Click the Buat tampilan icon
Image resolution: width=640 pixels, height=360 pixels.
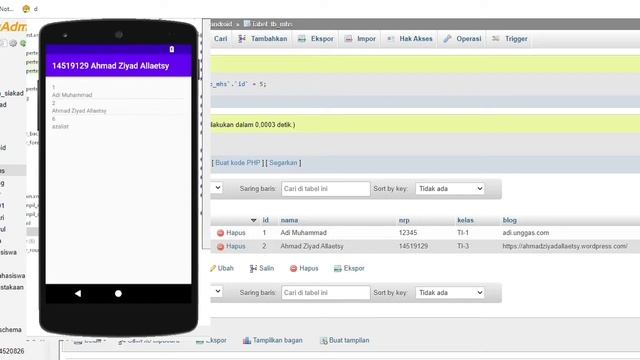coord(324,340)
